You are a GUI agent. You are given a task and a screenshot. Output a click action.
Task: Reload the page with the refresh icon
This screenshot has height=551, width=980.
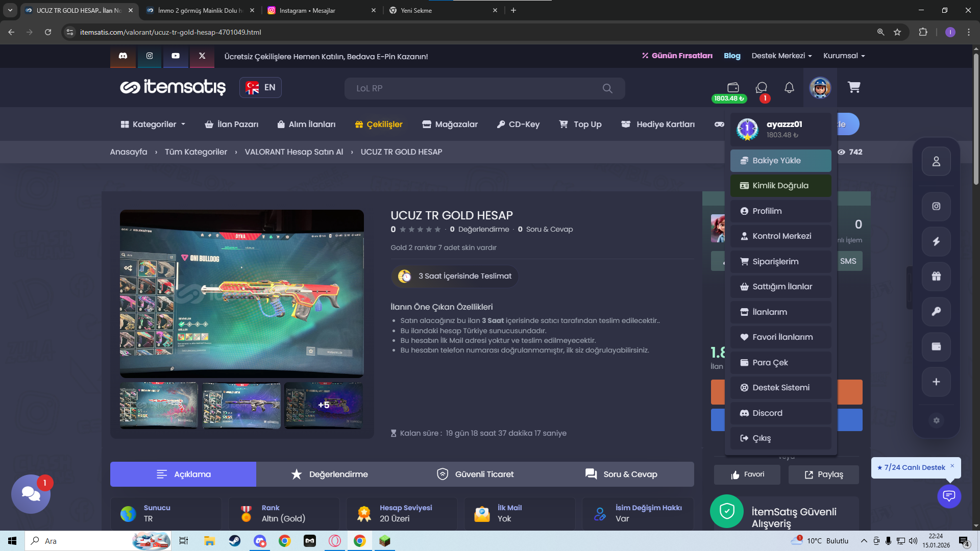[x=48, y=32]
